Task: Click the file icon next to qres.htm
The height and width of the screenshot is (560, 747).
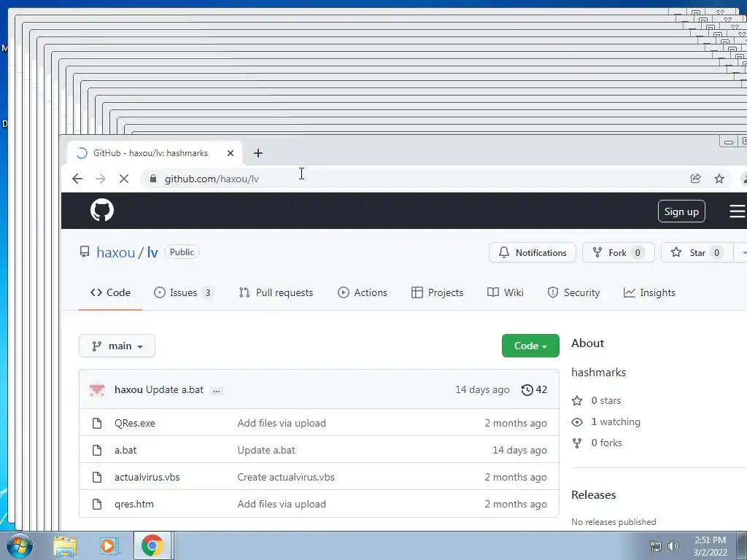Action: coord(97,504)
